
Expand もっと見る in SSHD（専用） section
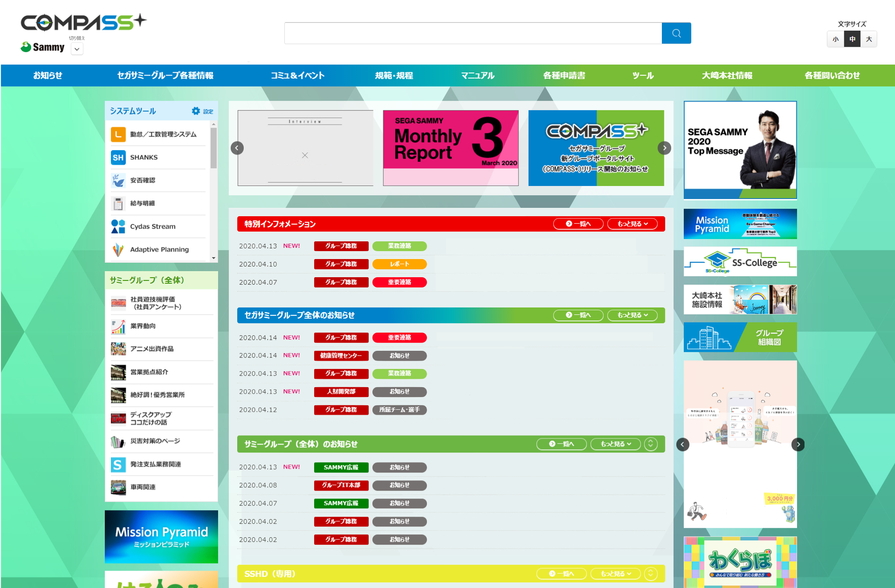point(616,574)
